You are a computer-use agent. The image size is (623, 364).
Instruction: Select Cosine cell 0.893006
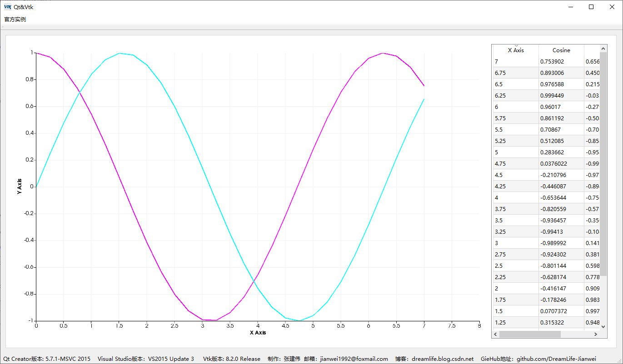point(561,73)
